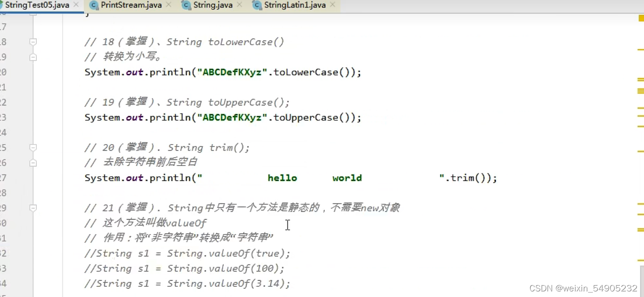Collapse the fold region at line 119

(33, 56)
